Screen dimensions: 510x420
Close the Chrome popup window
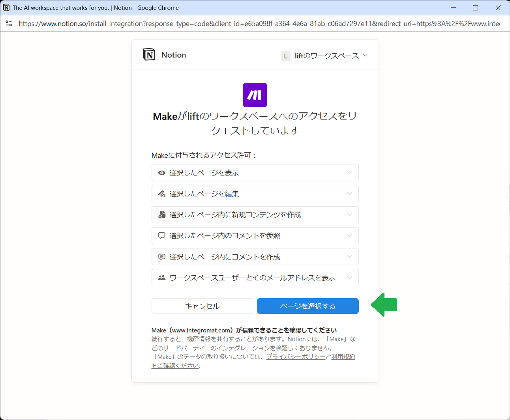tap(498, 8)
